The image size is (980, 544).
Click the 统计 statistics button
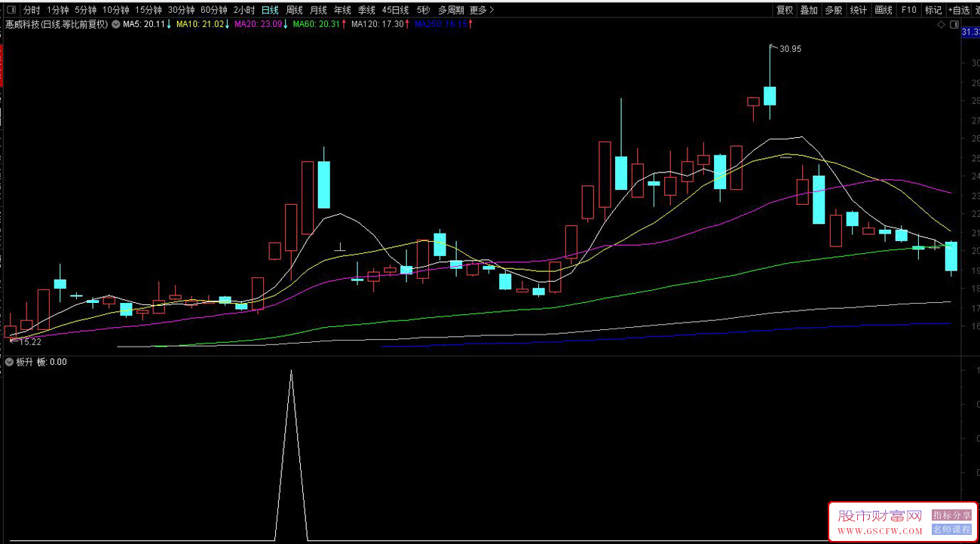(859, 11)
